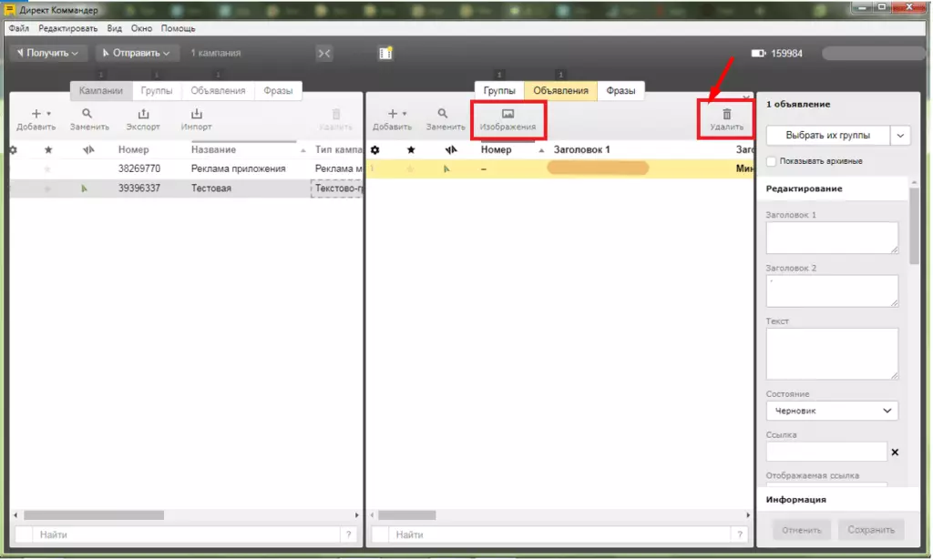Image resolution: width=933 pixels, height=560 pixels.
Task: Click Добавить icon in ads panel
Action: coord(392,114)
